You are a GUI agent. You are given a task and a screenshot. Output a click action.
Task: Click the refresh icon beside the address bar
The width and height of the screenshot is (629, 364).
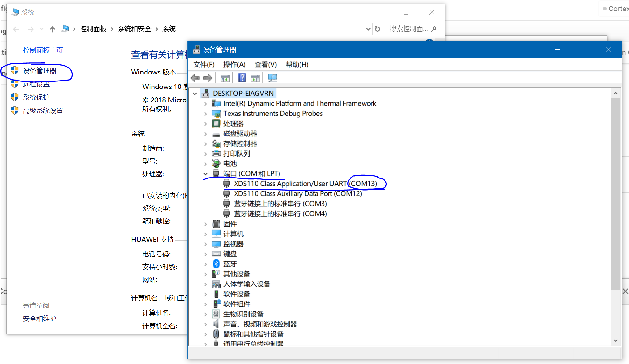pyautogui.click(x=378, y=29)
